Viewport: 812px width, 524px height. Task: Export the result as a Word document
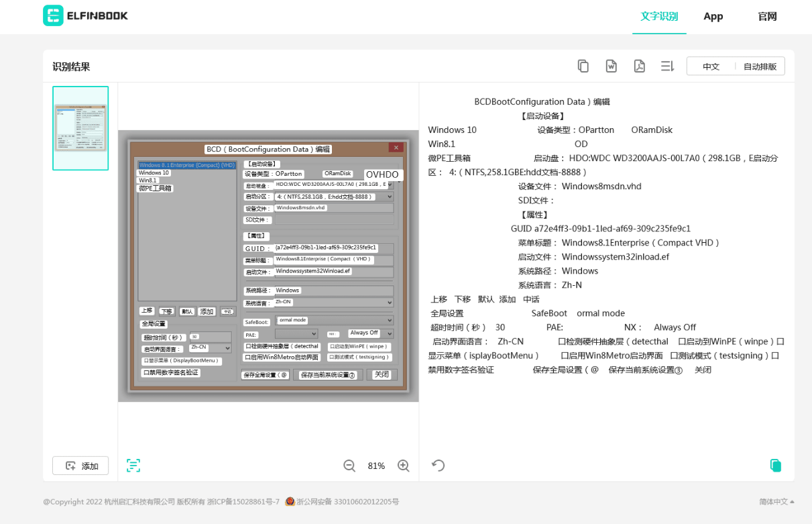(612, 66)
